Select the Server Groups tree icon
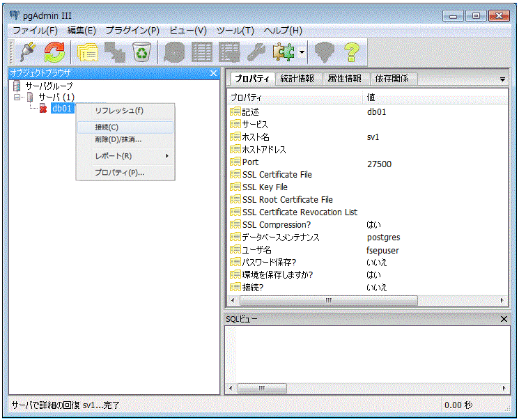This screenshot has height=420, width=519. (17, 86)
